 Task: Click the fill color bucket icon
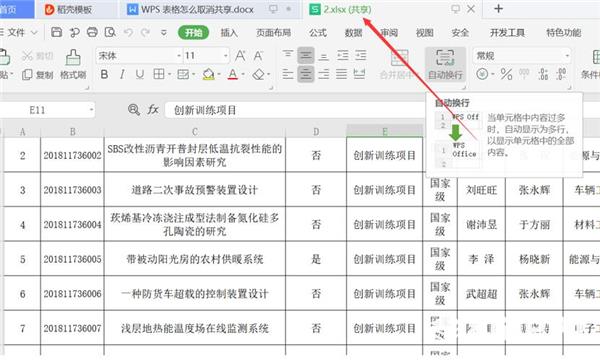[x=209, y=74]
